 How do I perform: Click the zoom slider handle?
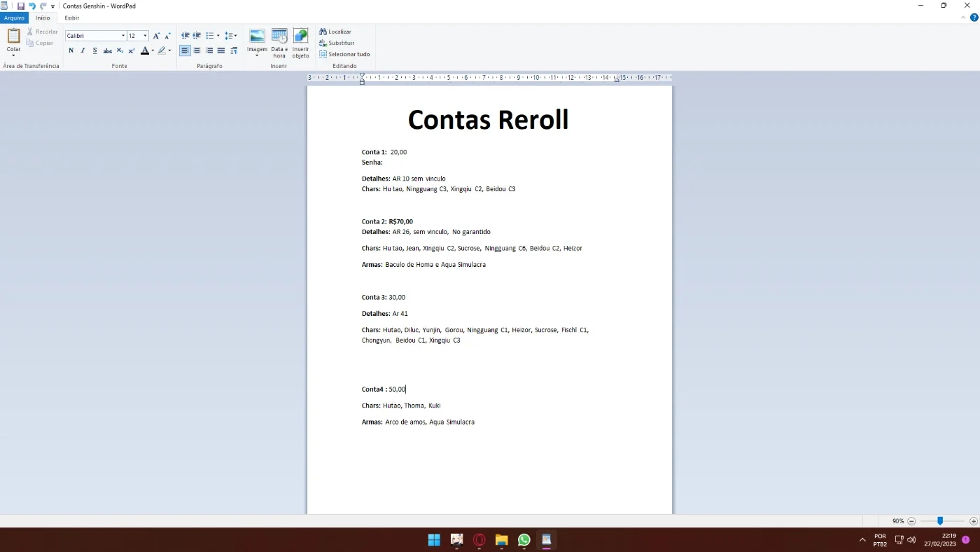940,521
